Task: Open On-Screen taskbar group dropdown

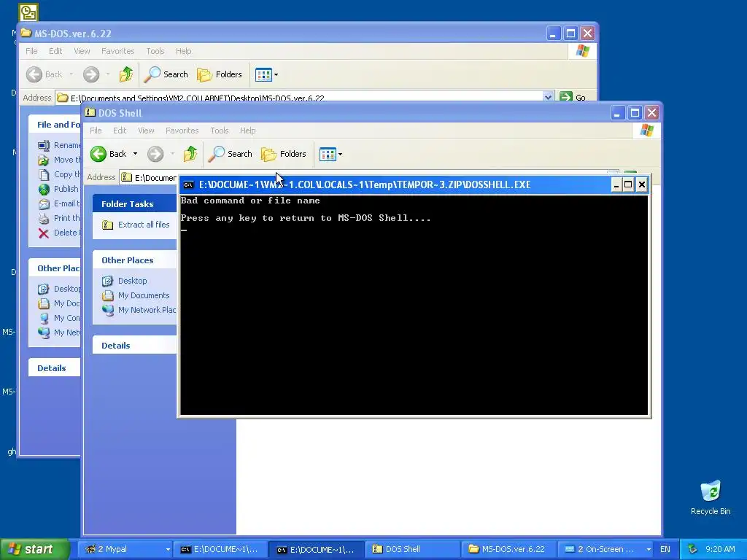Action: click(x=649, y=549)
